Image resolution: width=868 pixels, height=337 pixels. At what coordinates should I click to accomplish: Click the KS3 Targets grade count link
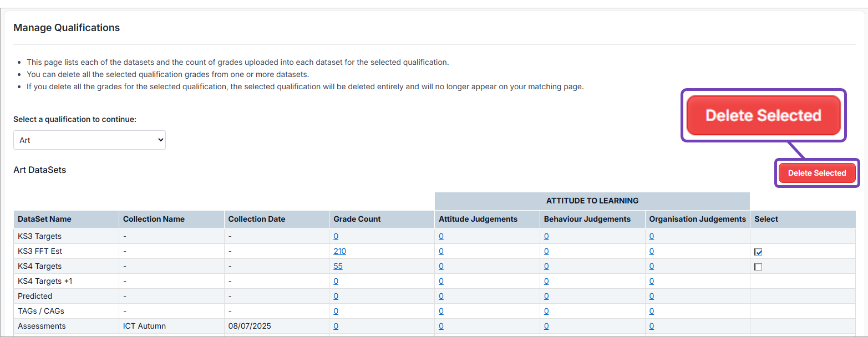(x=336, y=236)
